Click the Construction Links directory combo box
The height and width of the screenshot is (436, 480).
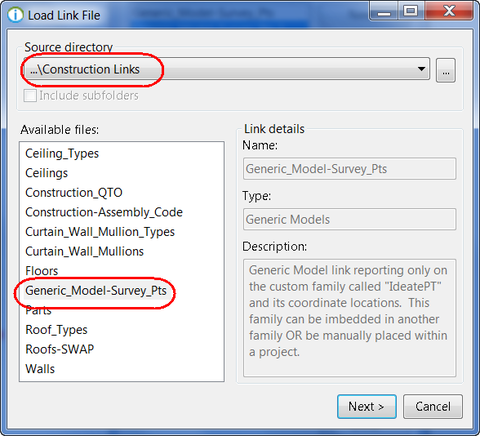(x=228, y=69)
